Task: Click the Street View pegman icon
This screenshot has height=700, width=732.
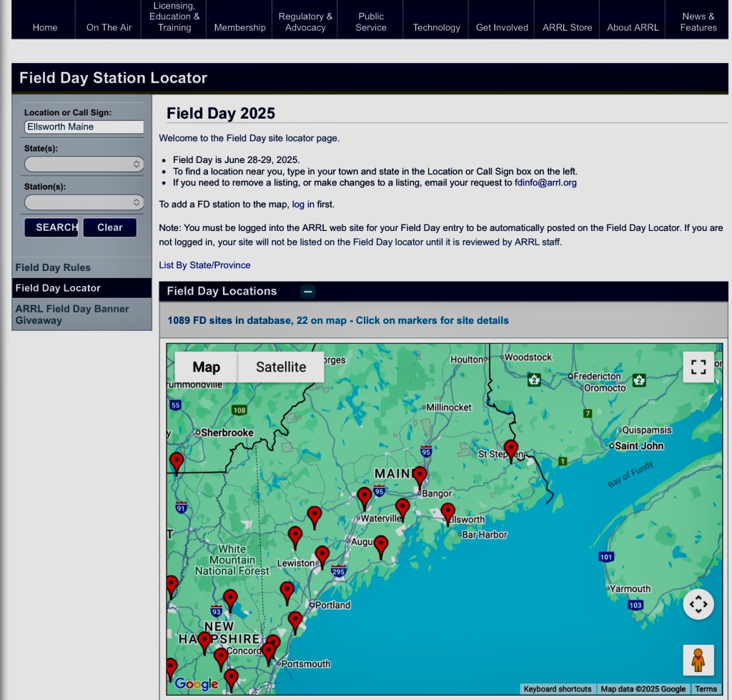Action: tap(698, 659)
